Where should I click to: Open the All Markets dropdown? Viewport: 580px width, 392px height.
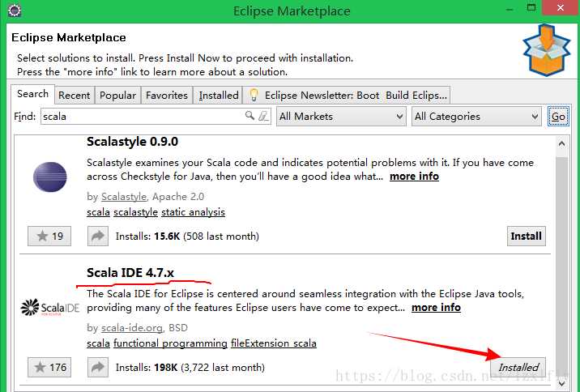[x=341, y=117]
